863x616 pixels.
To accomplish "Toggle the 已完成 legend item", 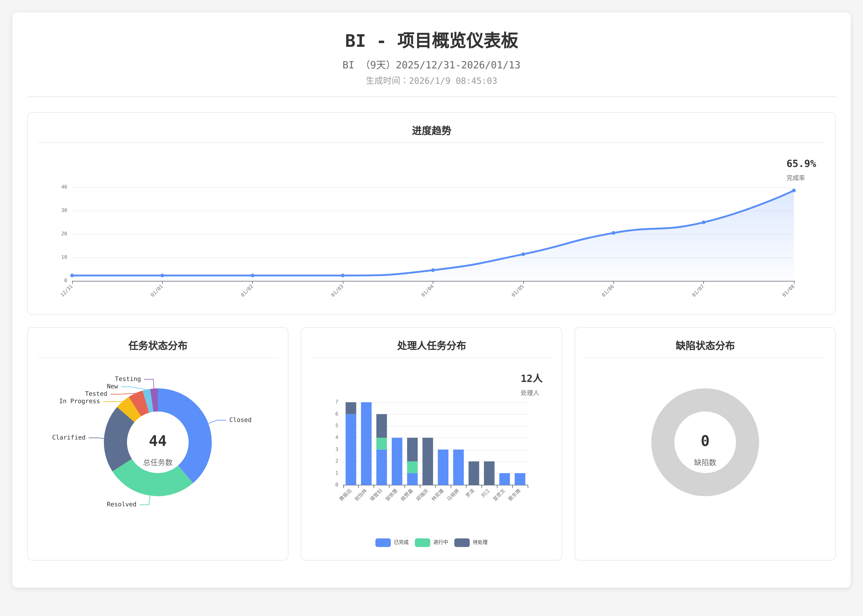I will (x=392, y=542).
